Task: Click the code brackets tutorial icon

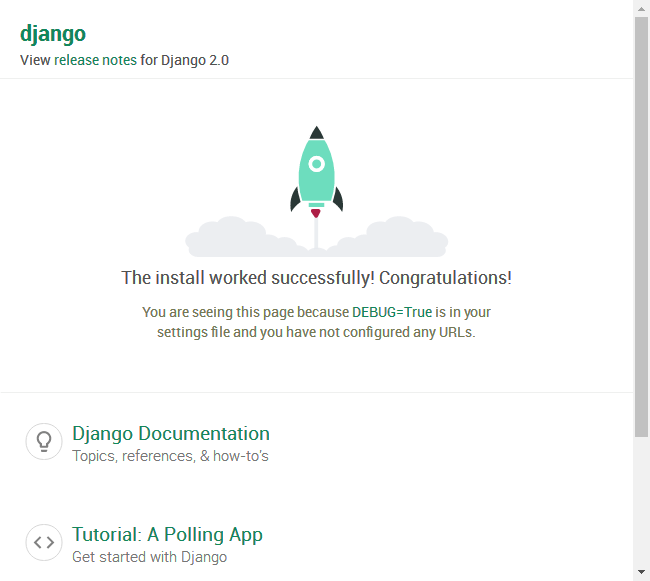Action: pyautogui.click(x=44, y=542)
